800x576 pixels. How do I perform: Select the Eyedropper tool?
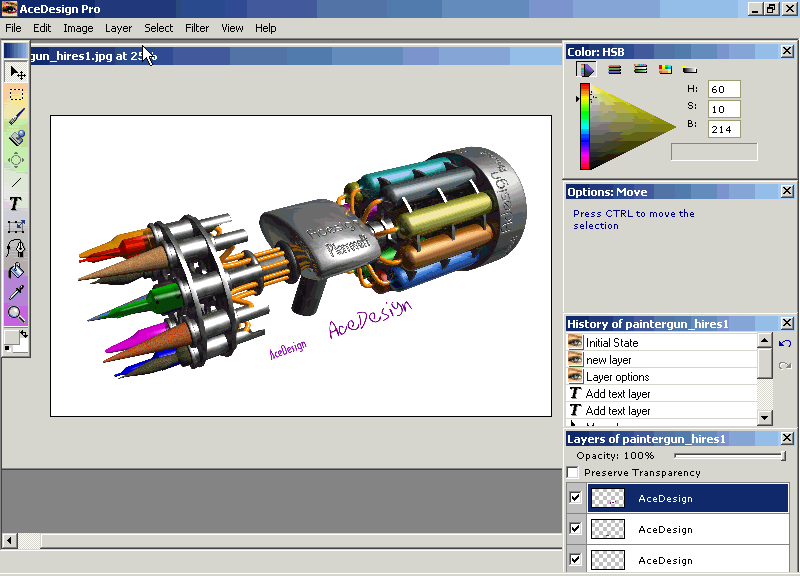16,292
